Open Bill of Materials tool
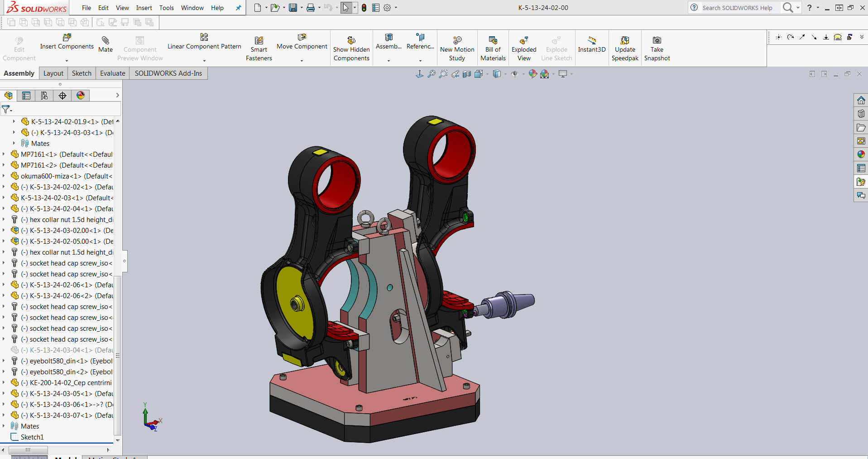Screen dimensions: 868x459 click(493, 49)
